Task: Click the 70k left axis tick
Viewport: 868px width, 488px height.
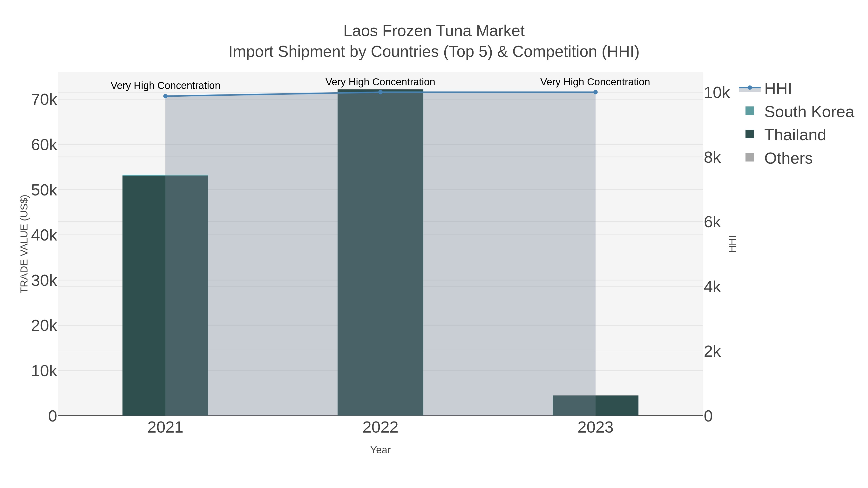Action: [x=44, y=100]
